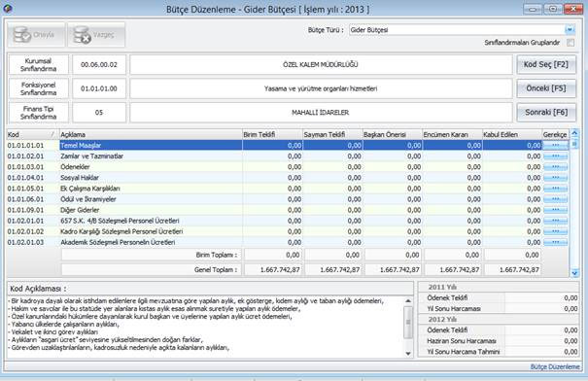Sort by the Kod column header
Screen dimensions: 588x381
click(x=33, y=134)
